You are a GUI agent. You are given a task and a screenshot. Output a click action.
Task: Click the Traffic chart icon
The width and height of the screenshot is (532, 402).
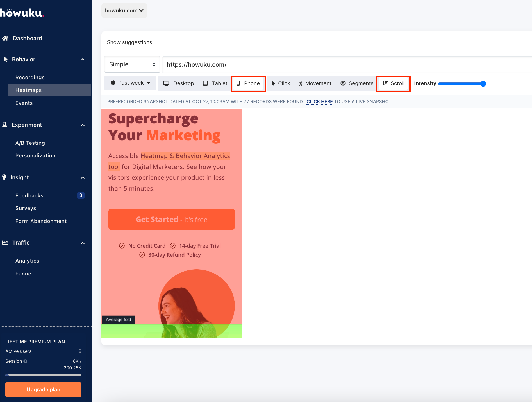click(x=5, y=242)
